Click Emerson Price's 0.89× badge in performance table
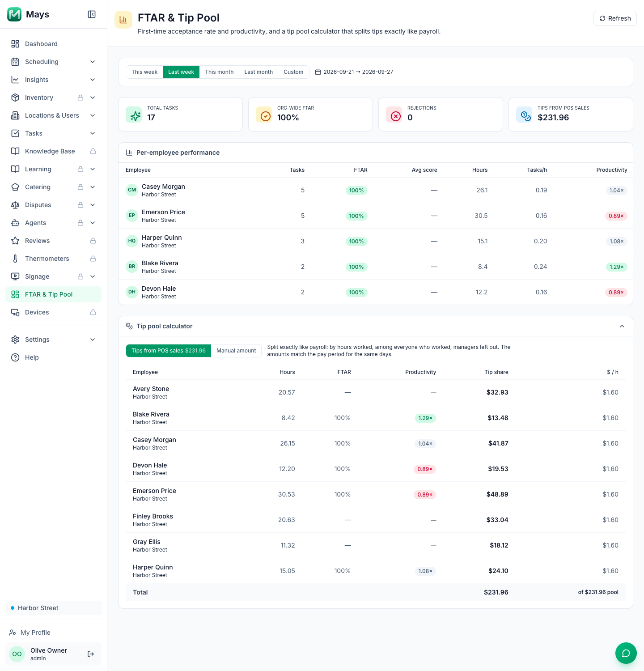This screenshot has height=671, width=644. (616, 216)
